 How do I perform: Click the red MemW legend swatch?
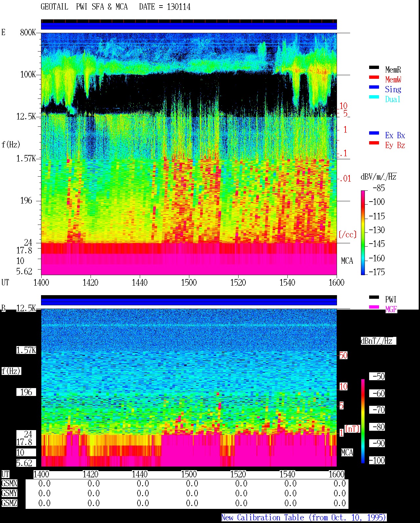pos(374,77)
